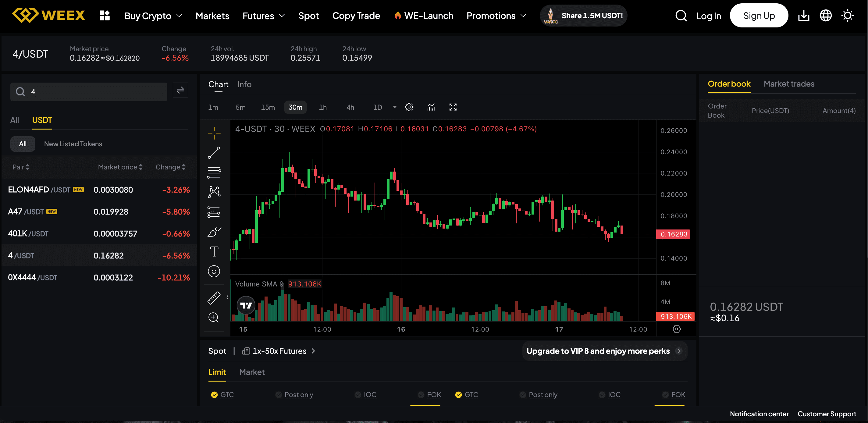The image size is (868, 423).
Task: Switch to the Market order tab
Action: click(x=252, y=372)
